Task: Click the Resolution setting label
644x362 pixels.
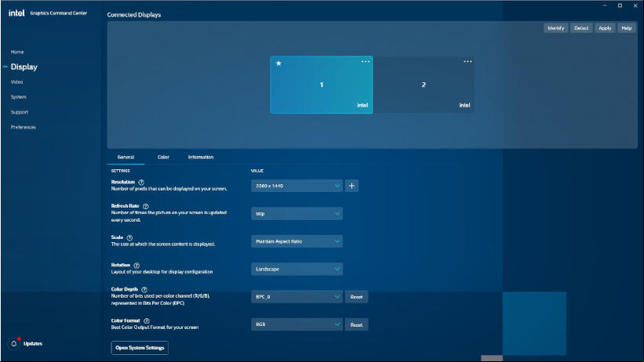Action: pos(123,182)
